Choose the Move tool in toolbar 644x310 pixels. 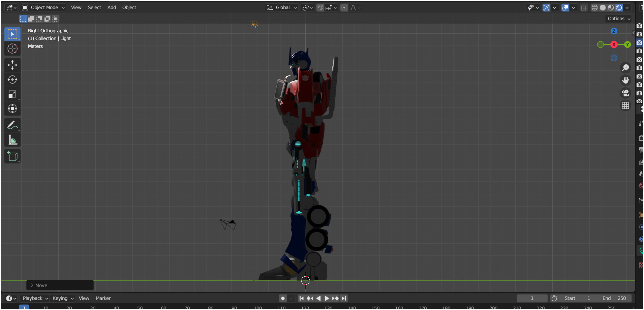12,65
